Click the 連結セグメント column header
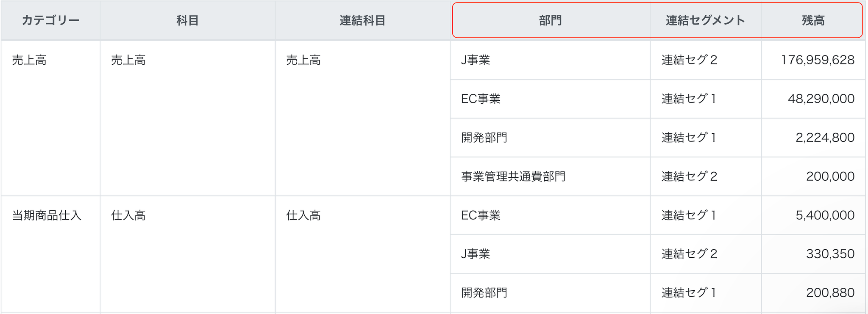Image resolution: width=868 pixels, height=314 pixels. (x=705, y=20)
